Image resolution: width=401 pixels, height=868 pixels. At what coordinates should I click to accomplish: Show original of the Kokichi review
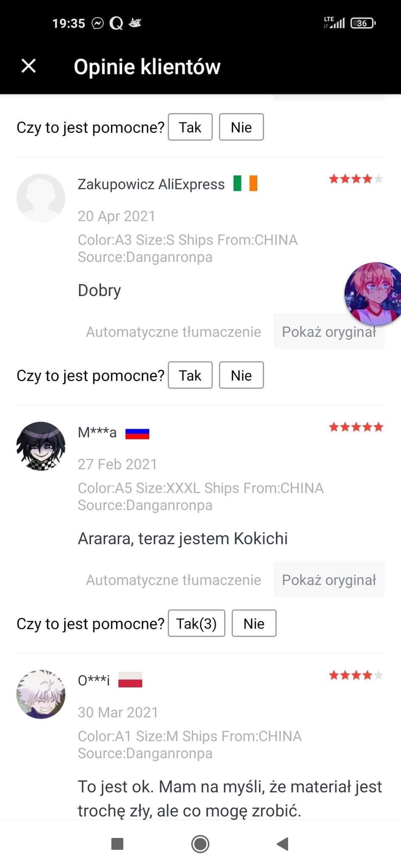(x=329, y=580)
